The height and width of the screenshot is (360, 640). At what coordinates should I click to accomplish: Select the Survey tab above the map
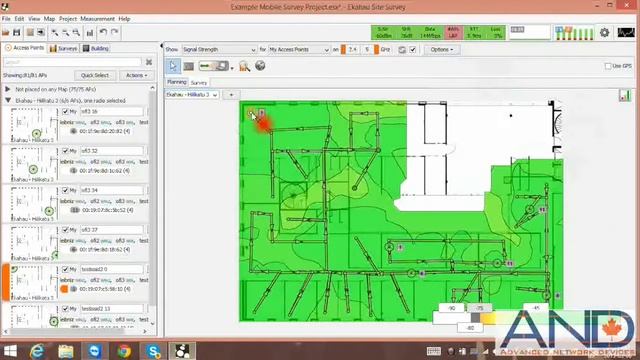tap(199, 82)
